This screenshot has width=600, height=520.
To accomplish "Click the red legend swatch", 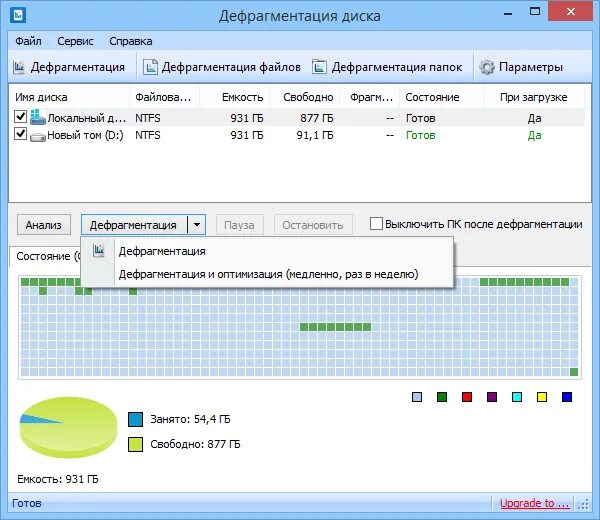I will (467, 397).
